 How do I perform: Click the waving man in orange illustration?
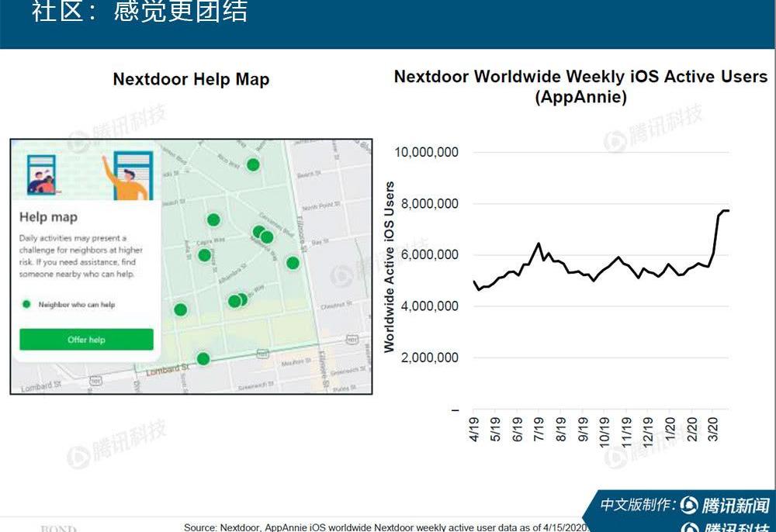pos(128,177)
